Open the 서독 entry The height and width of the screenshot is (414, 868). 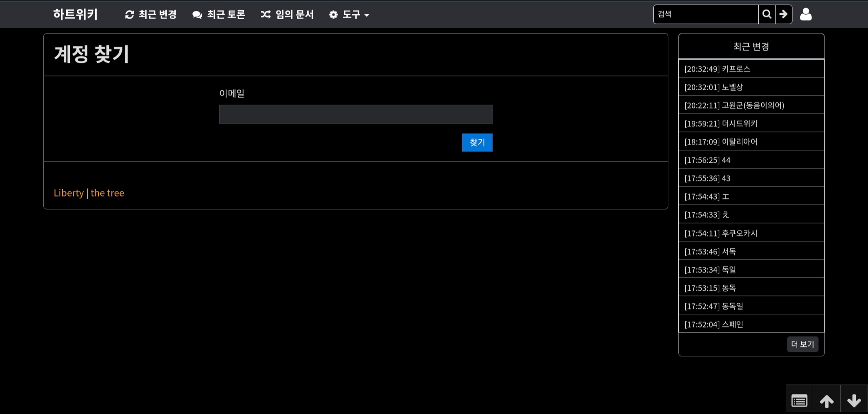pyautogui.click(x=751, y=251)
